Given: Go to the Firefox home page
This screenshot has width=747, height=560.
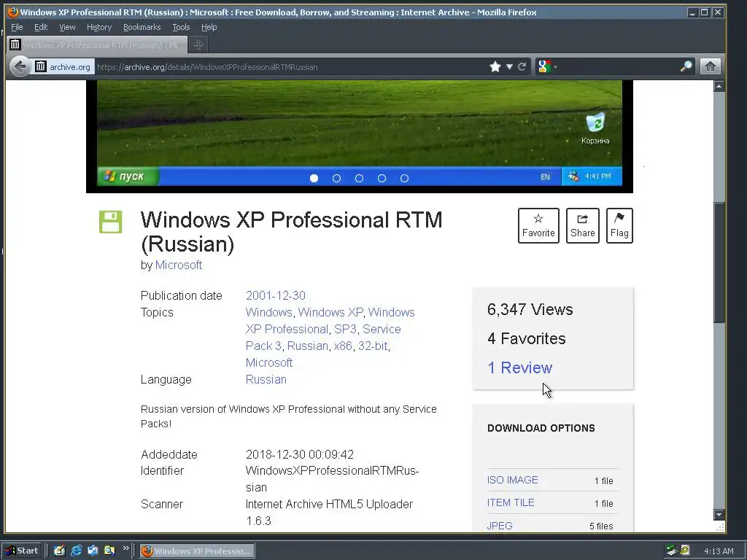Looking at the screenshot, I should (710, 66).
